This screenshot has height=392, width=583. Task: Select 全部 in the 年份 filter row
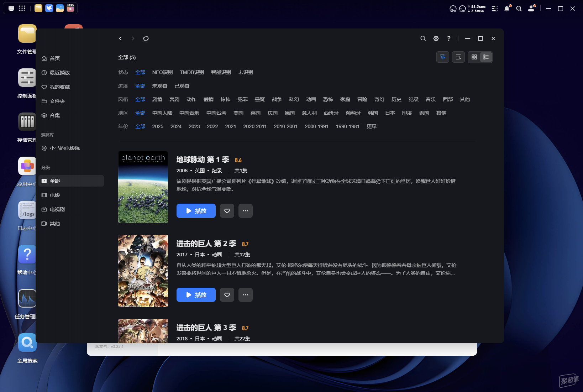click(x=140, y=126)
